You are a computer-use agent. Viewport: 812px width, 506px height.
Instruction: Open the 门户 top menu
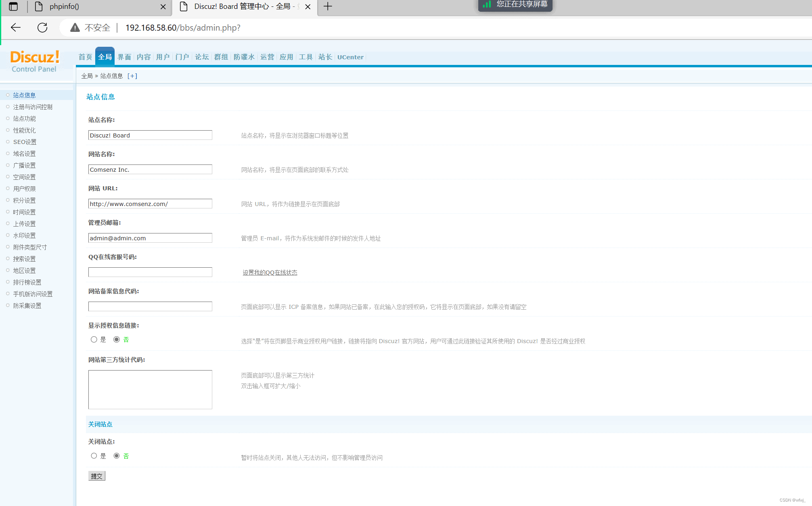click(x=182, y=57)
